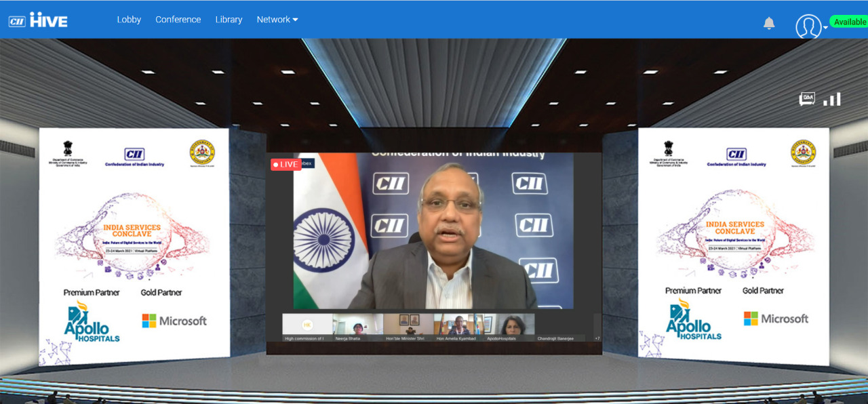Click the Apollo Hospitals logo on right banner
868x404 pixels.
click(x=692, y=320)
